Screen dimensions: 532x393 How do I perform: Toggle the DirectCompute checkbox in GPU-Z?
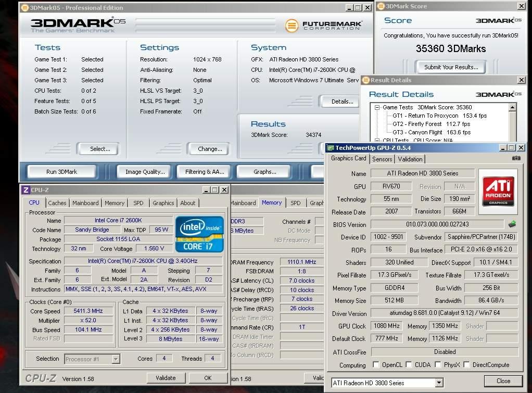pyautogui.click(x=466, y=364)
